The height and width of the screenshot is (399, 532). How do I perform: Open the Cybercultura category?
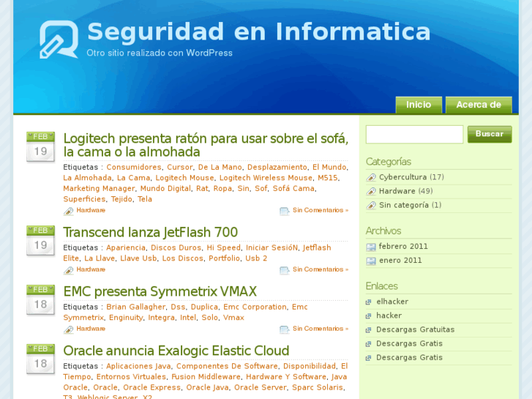[x=402, y=177]
